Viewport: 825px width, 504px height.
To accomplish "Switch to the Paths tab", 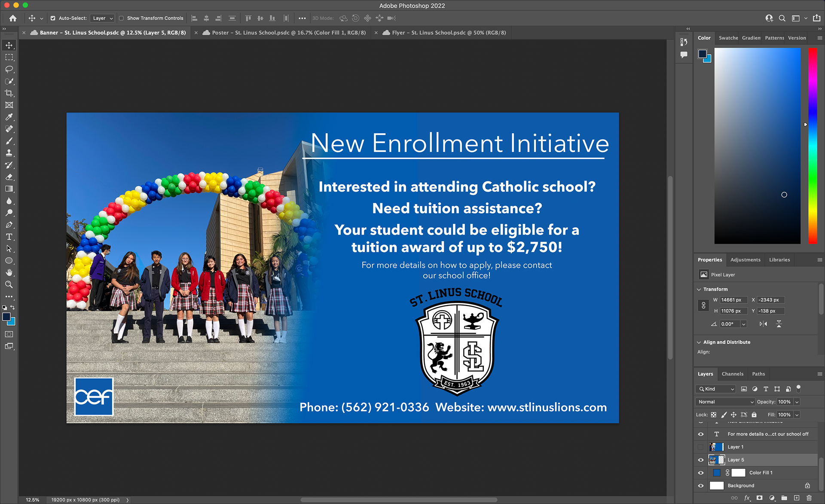I will (758, 374).
